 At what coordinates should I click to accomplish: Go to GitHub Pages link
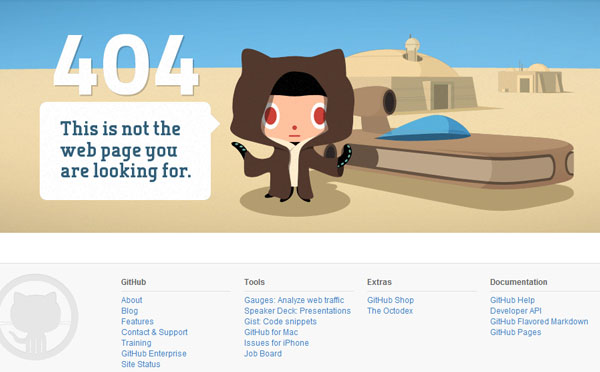(x=515, y=332)
